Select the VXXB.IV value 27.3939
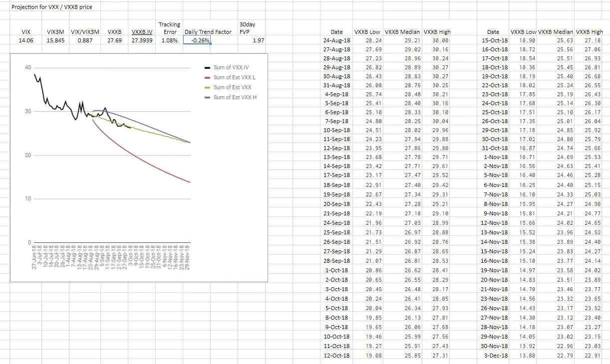Image resolution: width=610 pixels, height=364 pixels. 142,40
